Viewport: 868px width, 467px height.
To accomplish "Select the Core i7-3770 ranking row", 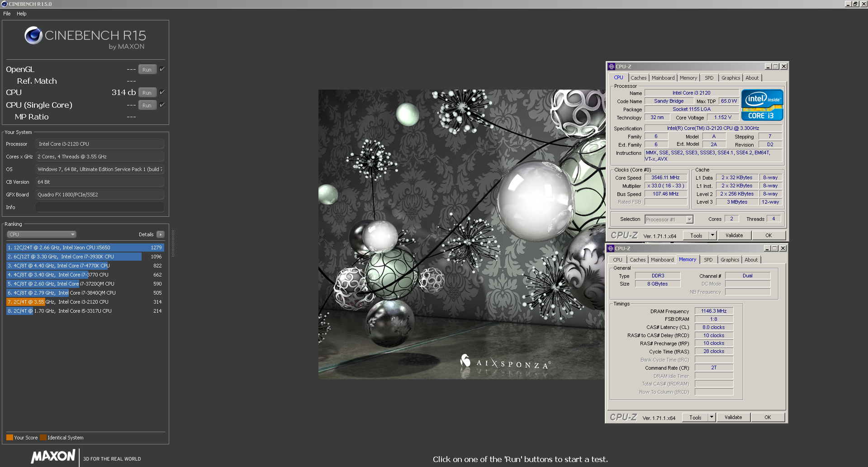I will 85,275.
